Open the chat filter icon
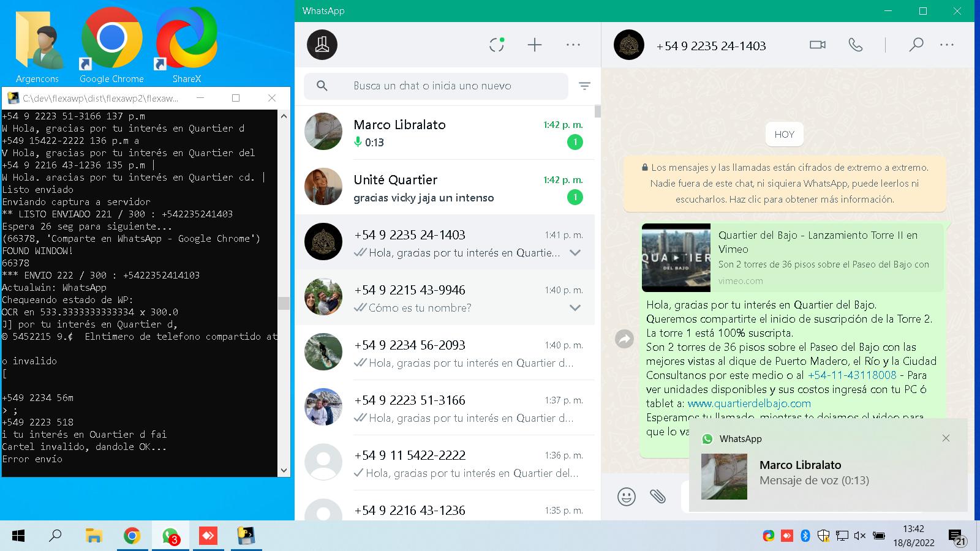 [585, 86]
